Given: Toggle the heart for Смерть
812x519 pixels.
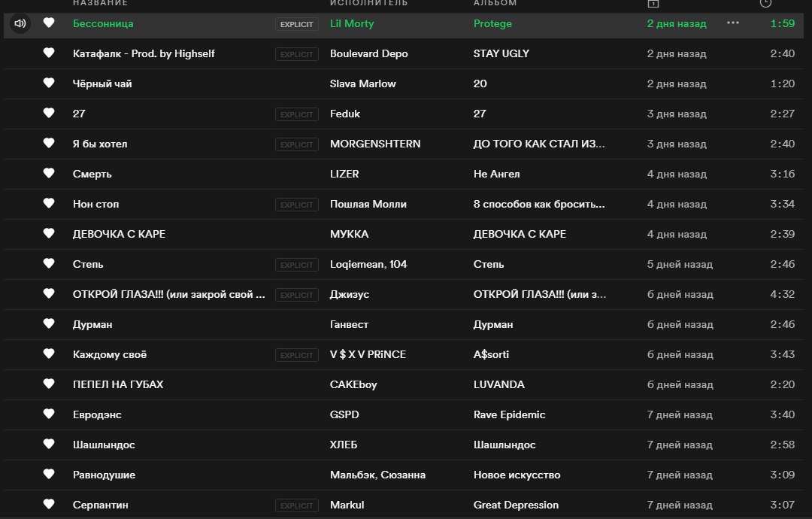Looking at the screenshot, I should pos(49,173).
